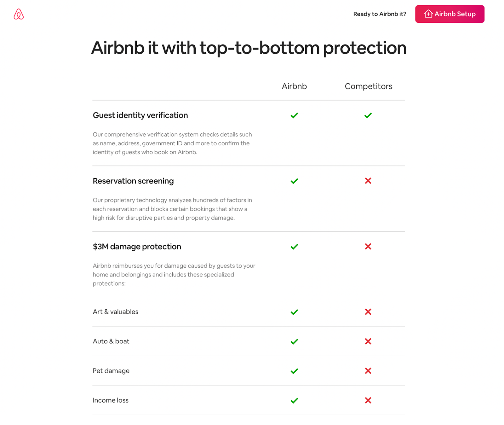Select the Airbnb column header
Viewport: 504px width, 425px height.
(294, 86)
